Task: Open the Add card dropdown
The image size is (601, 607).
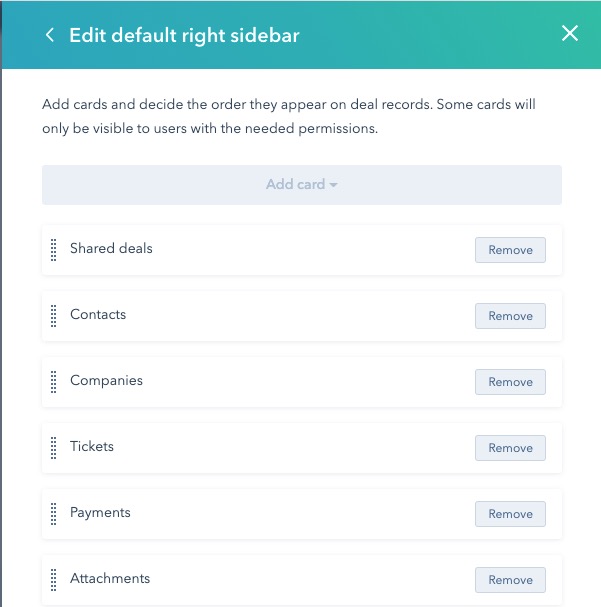Action: (301, 185)
